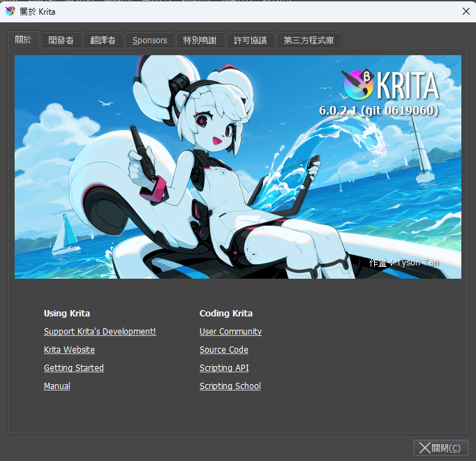The image size is (476, 461).
Task: Open the User Community link
Action: click(231, 332)
